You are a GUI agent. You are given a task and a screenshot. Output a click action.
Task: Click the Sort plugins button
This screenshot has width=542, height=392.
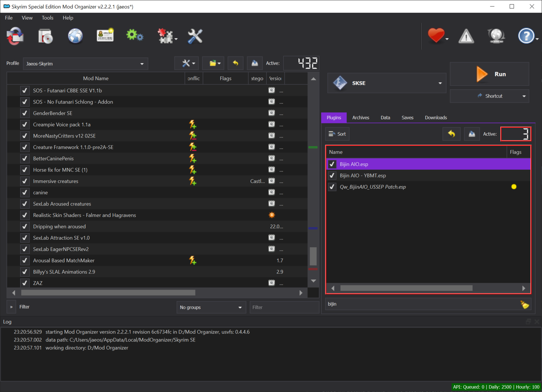[337, 134]
